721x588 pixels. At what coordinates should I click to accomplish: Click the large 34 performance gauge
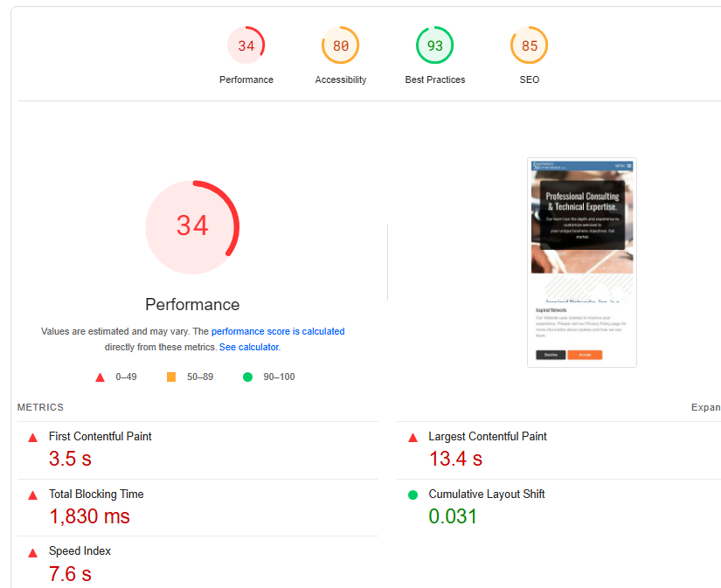pyautogui.click(x=192, y=227)
